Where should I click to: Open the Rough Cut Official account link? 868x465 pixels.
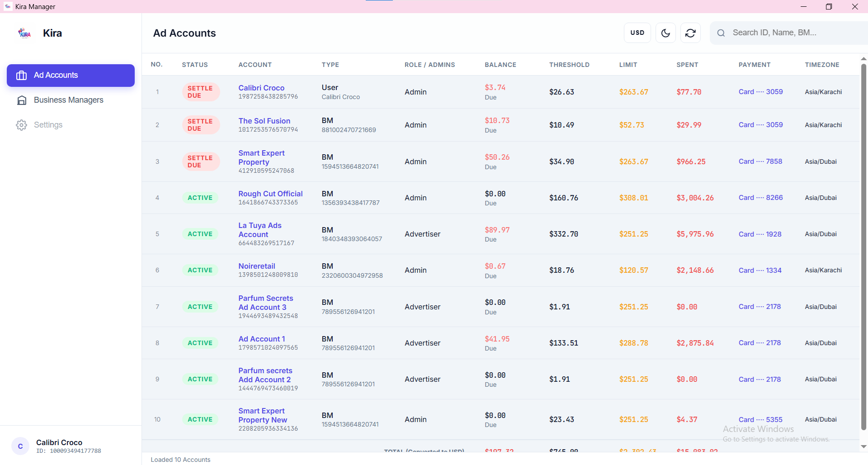pos(270,194)
